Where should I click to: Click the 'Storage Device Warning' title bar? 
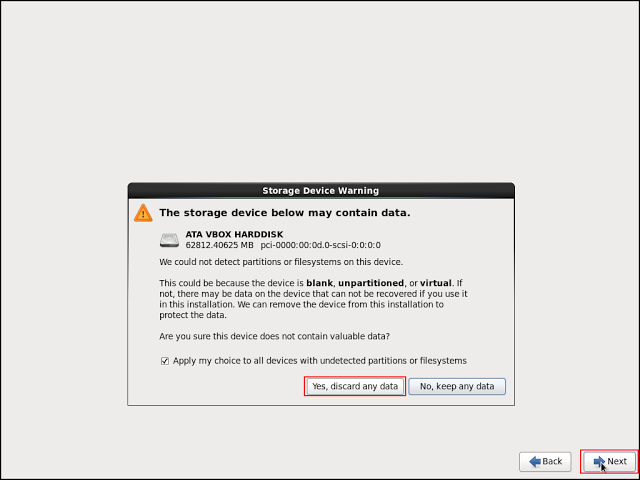point(320,190)
